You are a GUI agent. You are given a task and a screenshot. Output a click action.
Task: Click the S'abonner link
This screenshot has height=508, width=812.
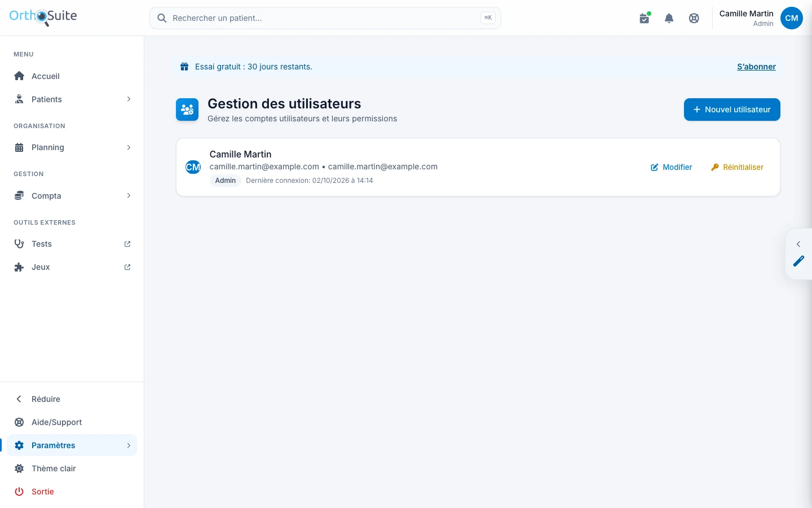[756, 67]
